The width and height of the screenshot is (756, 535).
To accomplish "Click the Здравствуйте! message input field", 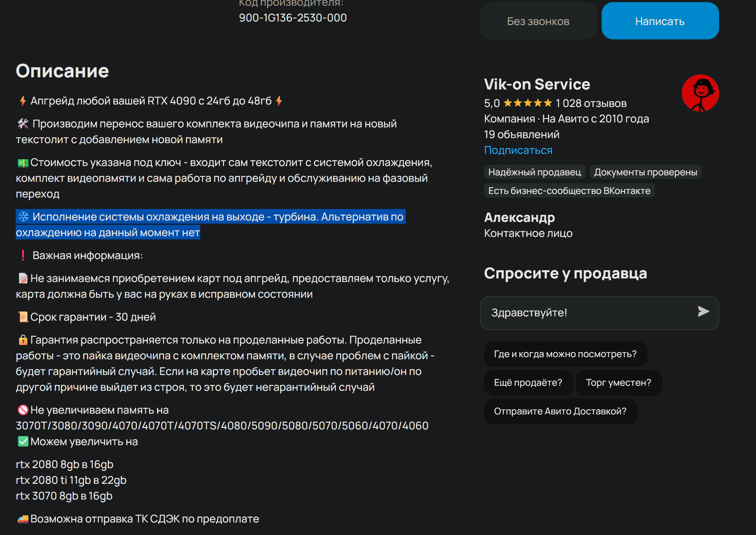I will click(x=587, y=313).
